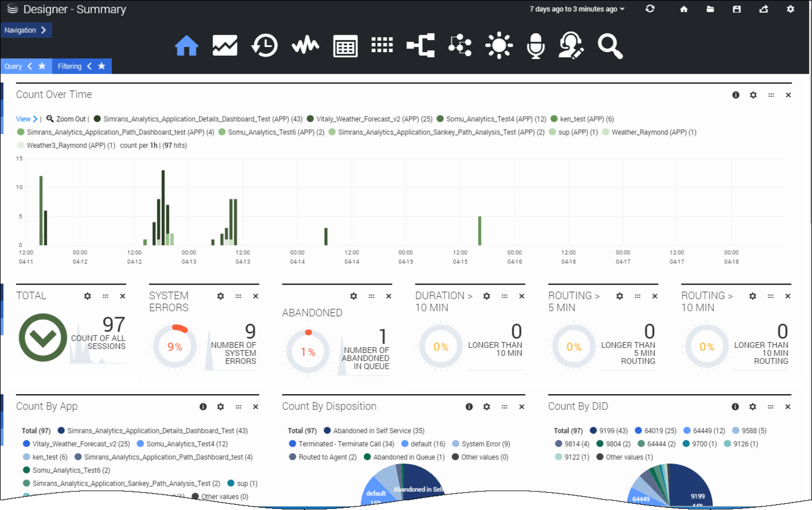Collapse the Query tab
This screenshot has height=510, width=812.
30,66
